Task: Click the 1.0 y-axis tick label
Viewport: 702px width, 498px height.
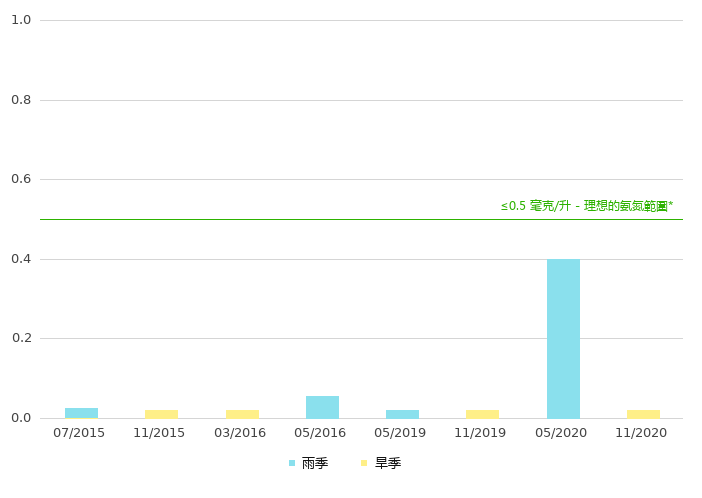Action: pyautogui.click(x=21, y=20)
